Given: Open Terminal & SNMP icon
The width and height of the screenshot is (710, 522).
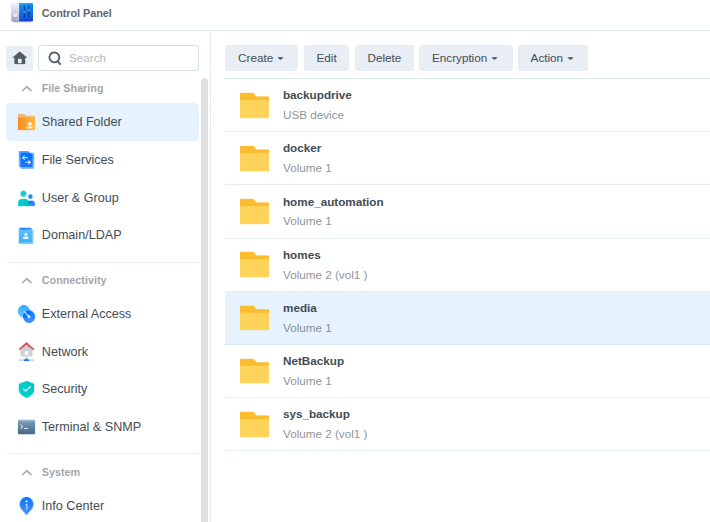Looking at the screenshot, I should 26,427.
